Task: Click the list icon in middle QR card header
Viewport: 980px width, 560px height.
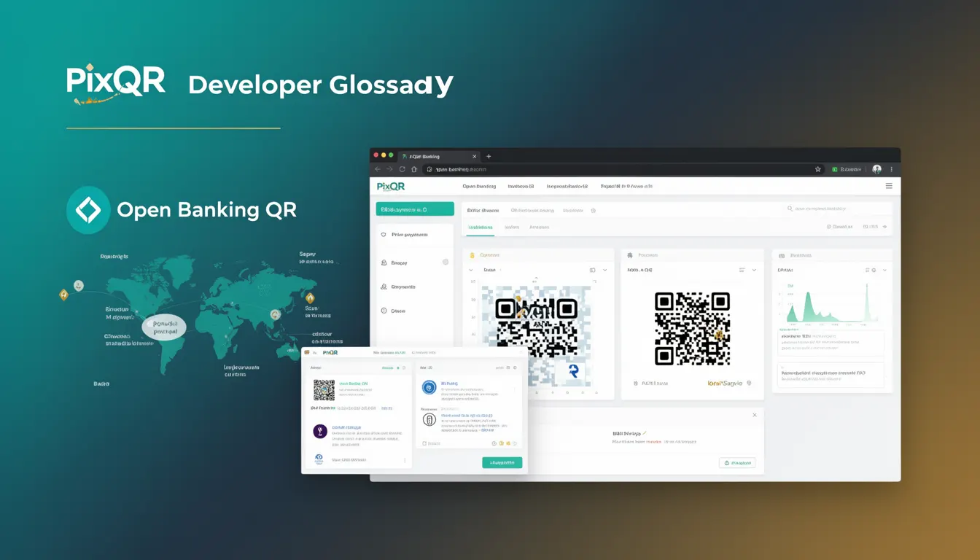Action: coord(742,270)
